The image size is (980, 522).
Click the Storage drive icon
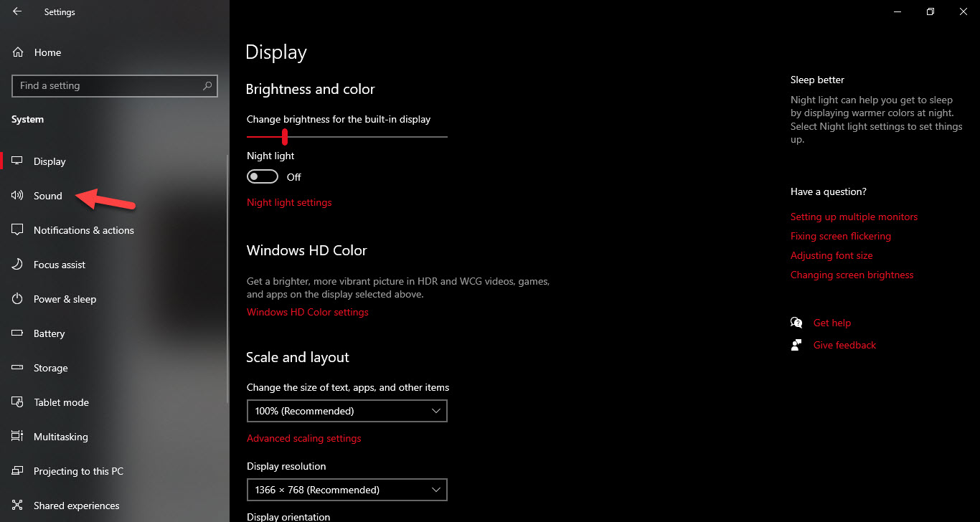coord(18,368)
